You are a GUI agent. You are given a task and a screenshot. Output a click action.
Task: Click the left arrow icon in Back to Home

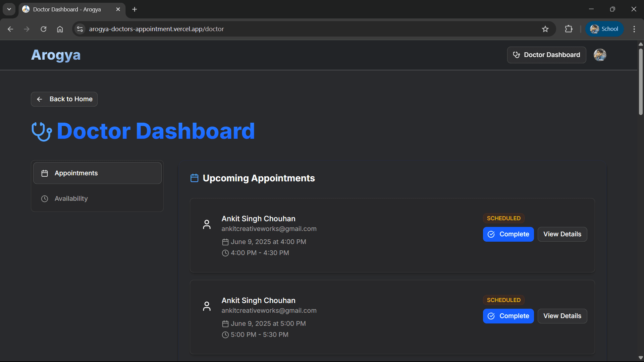[x=40, y=99]
